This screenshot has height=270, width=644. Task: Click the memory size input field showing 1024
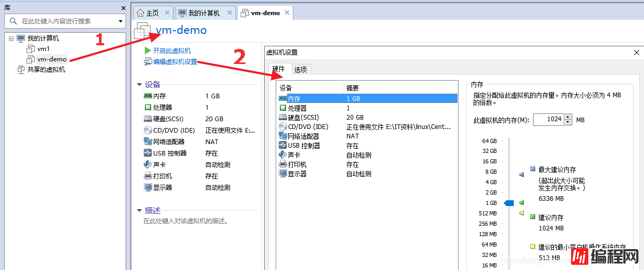click(x=548, y=120)
